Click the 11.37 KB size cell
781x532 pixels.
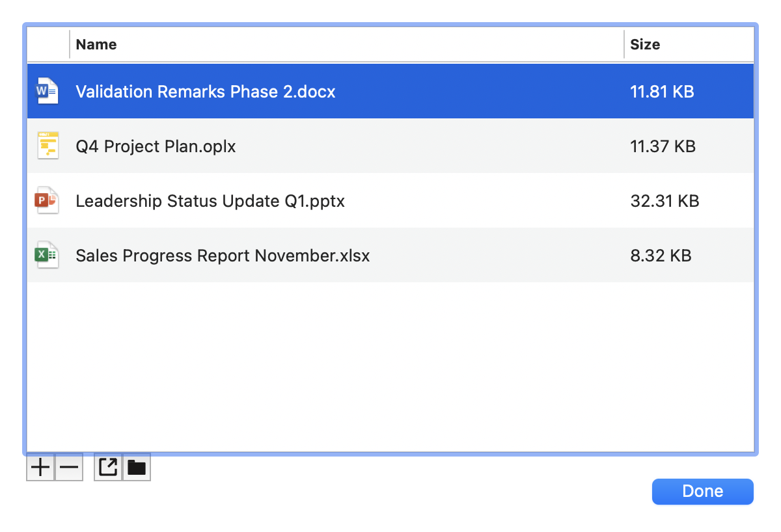663,146
